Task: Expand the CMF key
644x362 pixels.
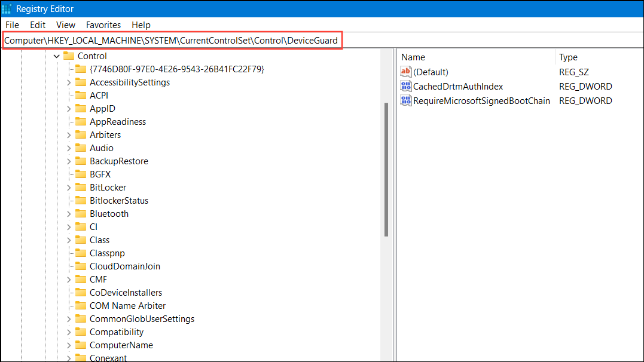Action: (69, 280)
